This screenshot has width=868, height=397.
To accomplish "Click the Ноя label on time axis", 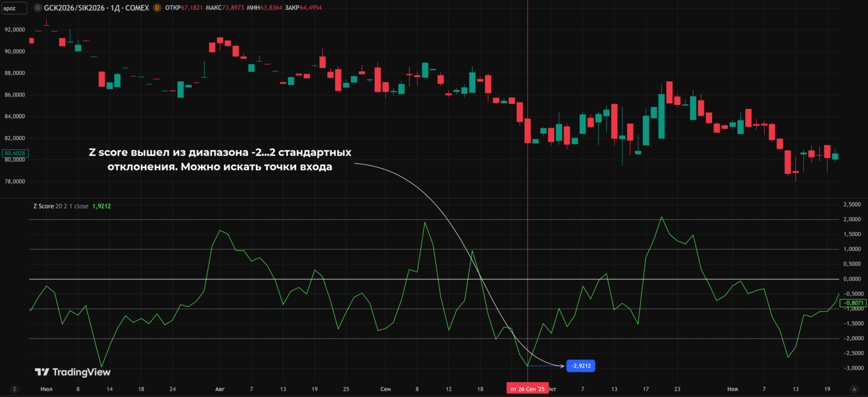I will [732, 389].
